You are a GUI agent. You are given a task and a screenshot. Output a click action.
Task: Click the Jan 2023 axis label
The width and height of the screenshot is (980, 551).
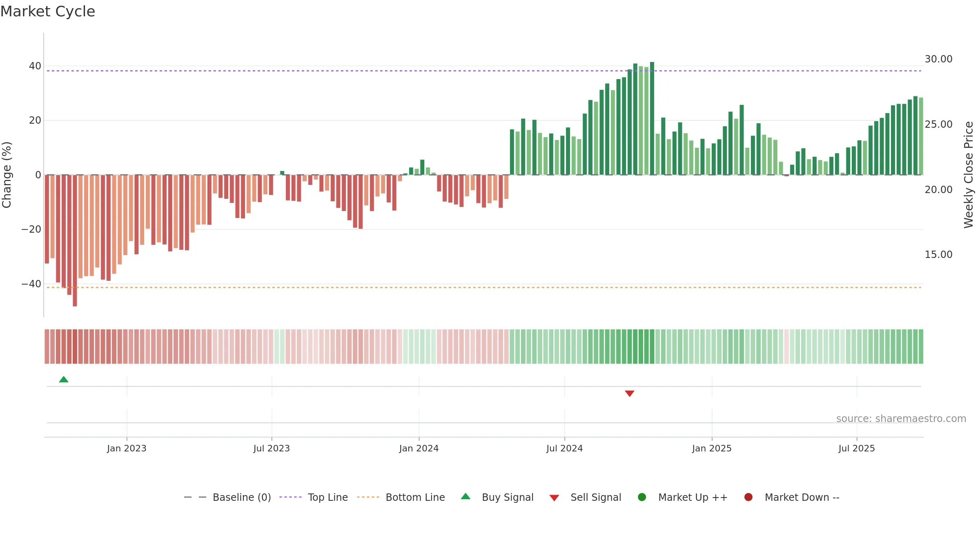(x=127, y=448)
